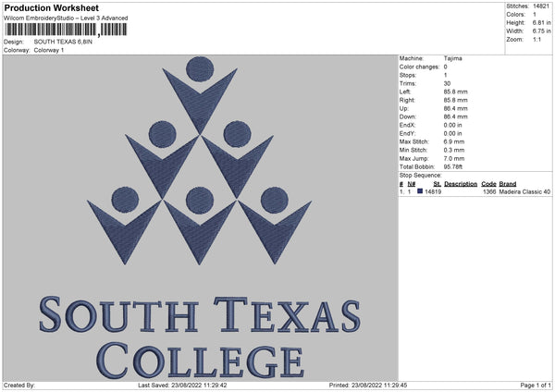Click the Page 1 of 1 indicator
The height and width of the screenshot is (392, 555).
(x=536, y=386)
